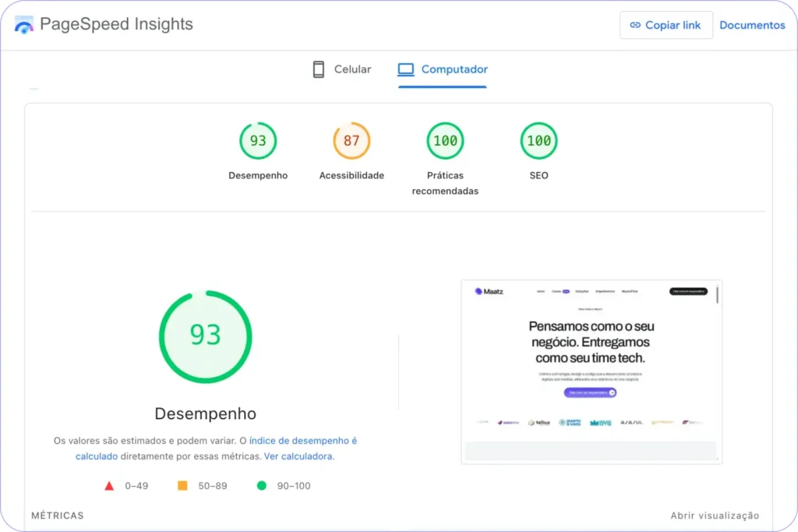Select the Celular phone icon

(x=318, y=69)
